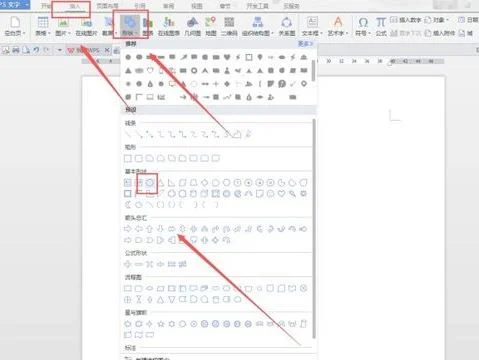The width and height of the screenshot is (479, 360).
Task: Click the 二维码 QR code icon
Action: pos(229,26)
